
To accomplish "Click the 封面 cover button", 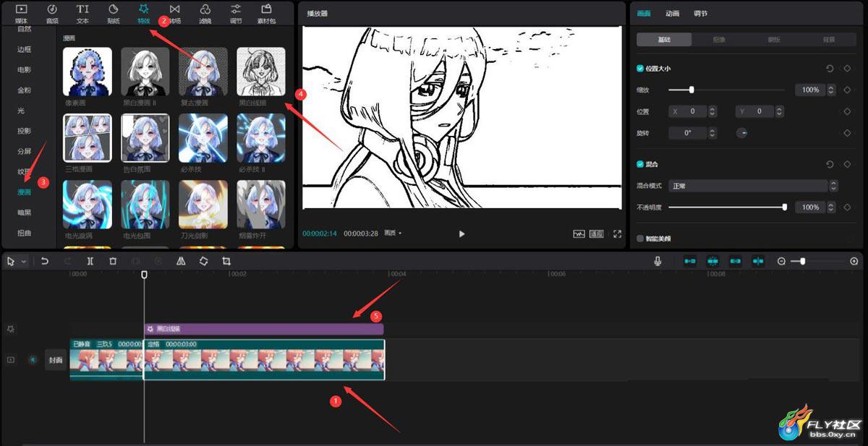I will (x=56, y=359).
